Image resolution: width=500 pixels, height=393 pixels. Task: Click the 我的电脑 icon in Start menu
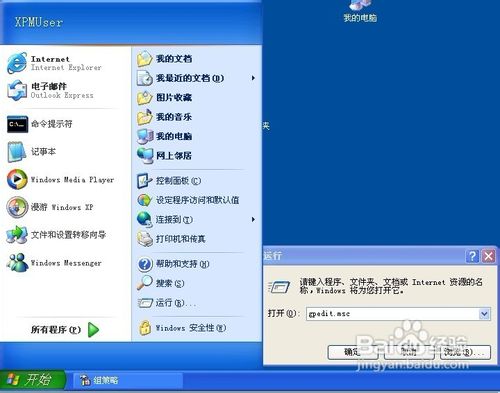(145, 136)
